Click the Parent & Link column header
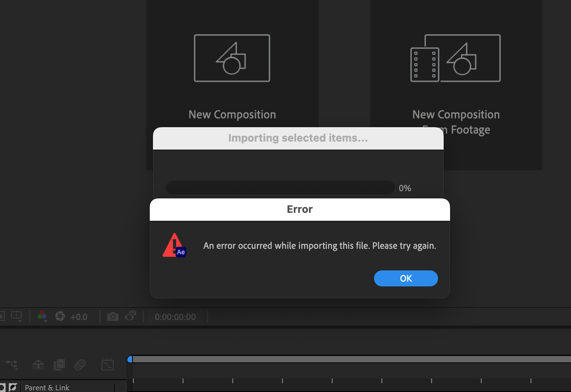This screenshot has height=392, width=571. click(x=47, y=387)
